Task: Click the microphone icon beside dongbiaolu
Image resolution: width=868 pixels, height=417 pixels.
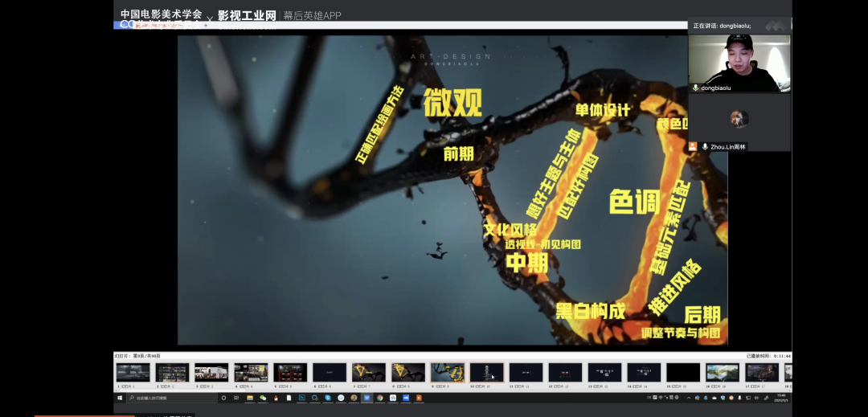Action: point(695,88)
